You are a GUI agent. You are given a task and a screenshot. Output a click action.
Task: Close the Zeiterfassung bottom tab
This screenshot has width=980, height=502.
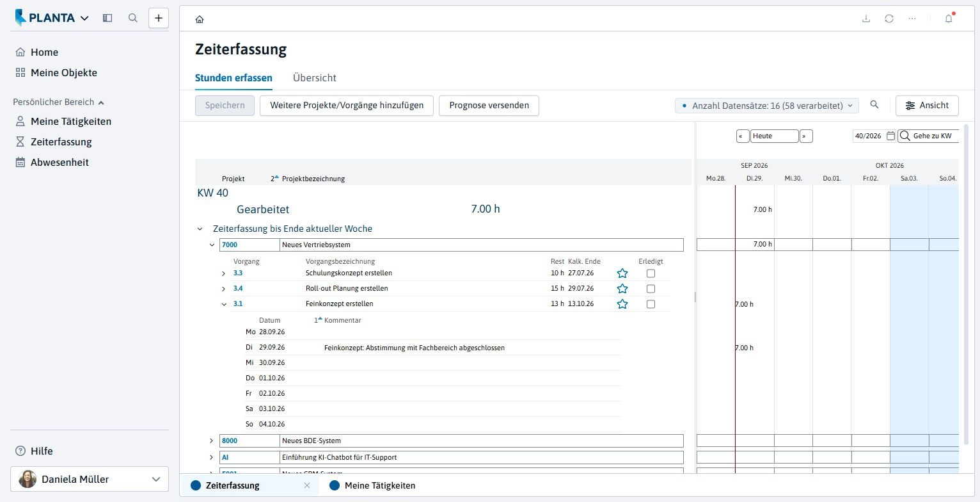307,485
